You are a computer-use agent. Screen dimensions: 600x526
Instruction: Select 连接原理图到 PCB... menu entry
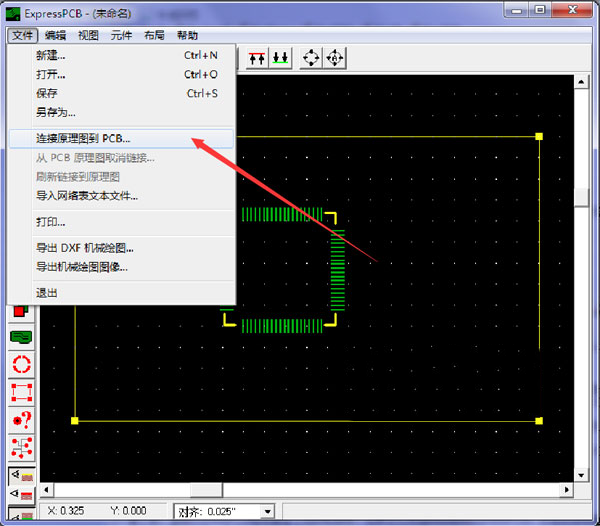[121, 138]
